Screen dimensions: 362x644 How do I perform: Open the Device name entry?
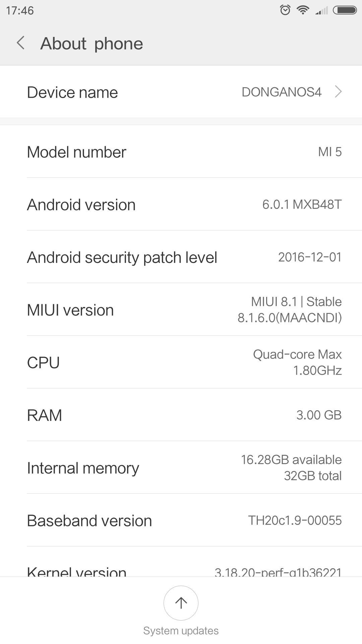[x=181, y=92]
